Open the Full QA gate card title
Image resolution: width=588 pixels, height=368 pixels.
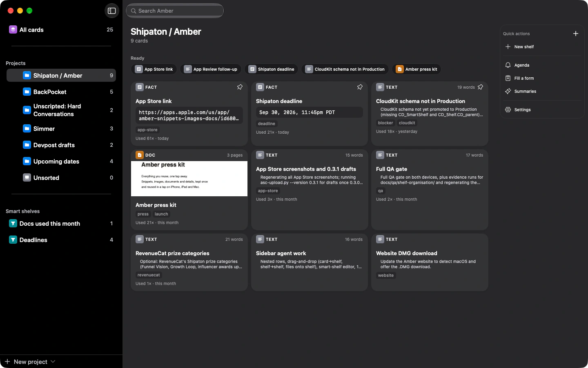pyautogui.click(x=391, y=169)
